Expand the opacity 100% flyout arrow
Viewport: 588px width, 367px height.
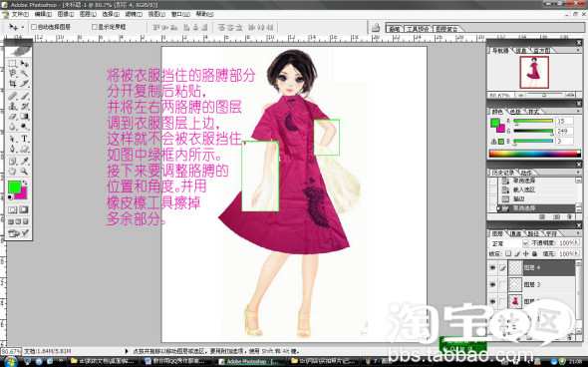(576, 242)
